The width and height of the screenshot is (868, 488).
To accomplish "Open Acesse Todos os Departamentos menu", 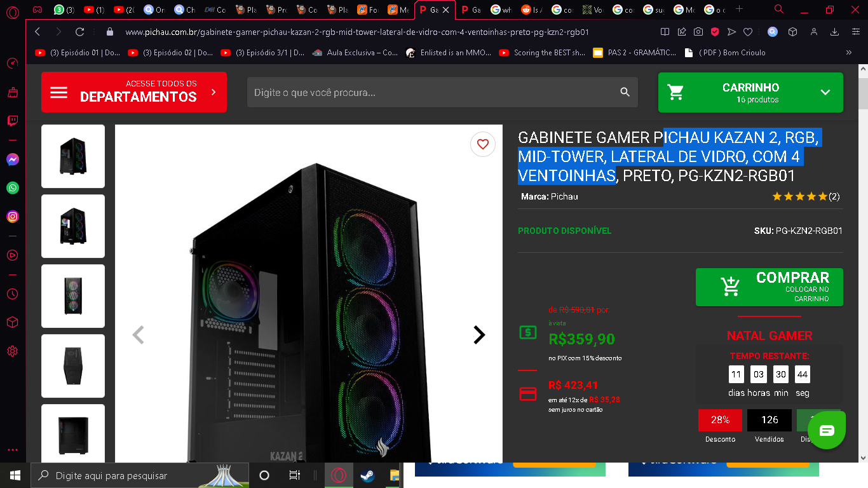I will tap(134, 92).
